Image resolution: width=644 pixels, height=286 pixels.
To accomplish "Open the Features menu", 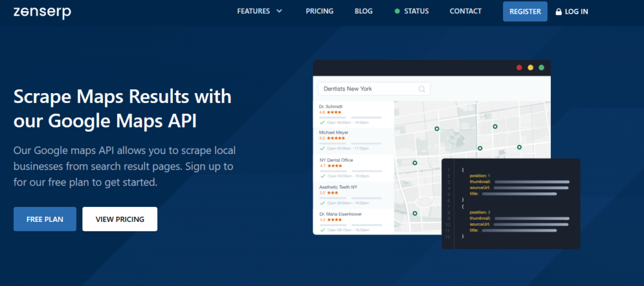I will [x=253, y=11].
